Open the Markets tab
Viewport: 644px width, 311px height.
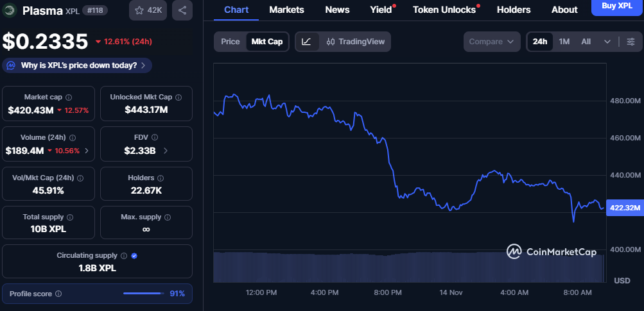pyautogui.click(x=286, y=10)
